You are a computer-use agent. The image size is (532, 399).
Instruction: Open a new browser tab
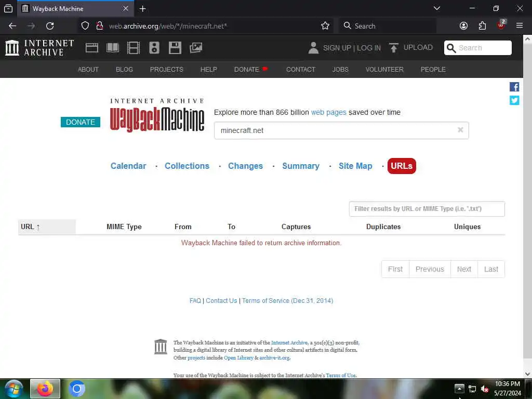click(x=142, y=9)
